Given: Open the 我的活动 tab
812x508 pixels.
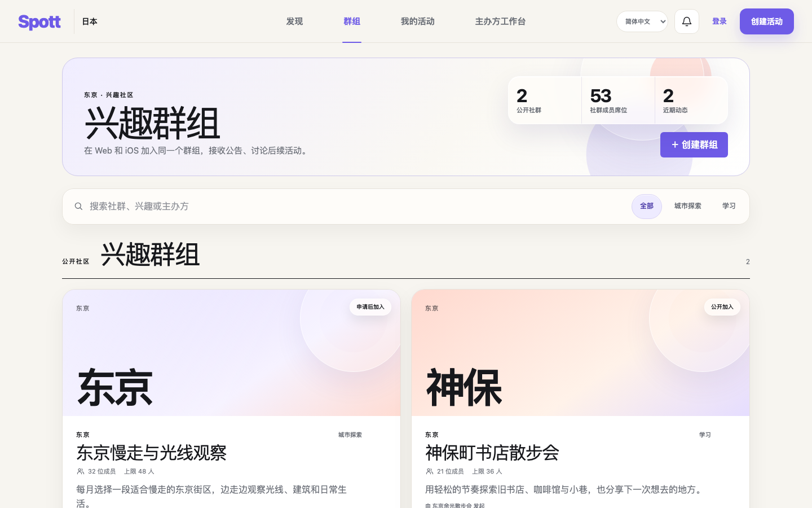Looking at the screenshot, I should point(418,21).
